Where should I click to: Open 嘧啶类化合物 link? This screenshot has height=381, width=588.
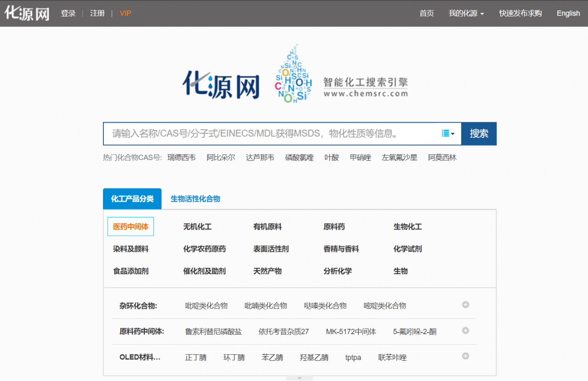tap(385, 306)
